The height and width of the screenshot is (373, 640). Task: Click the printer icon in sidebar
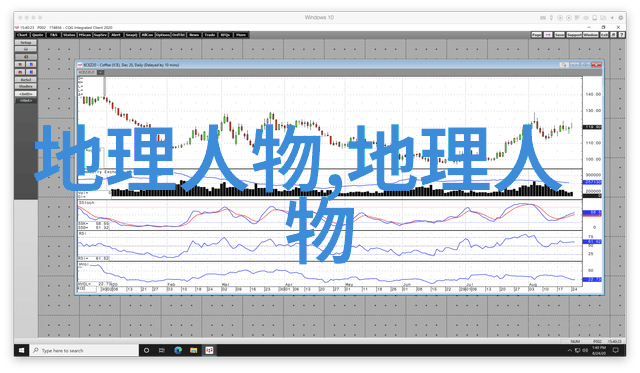[x=26, y=49]
